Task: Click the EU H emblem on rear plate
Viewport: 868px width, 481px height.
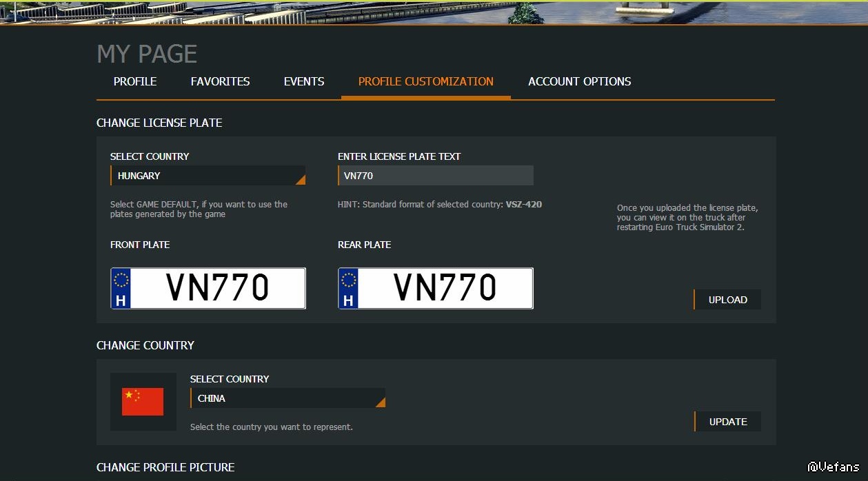Action: tap(349, 288)
